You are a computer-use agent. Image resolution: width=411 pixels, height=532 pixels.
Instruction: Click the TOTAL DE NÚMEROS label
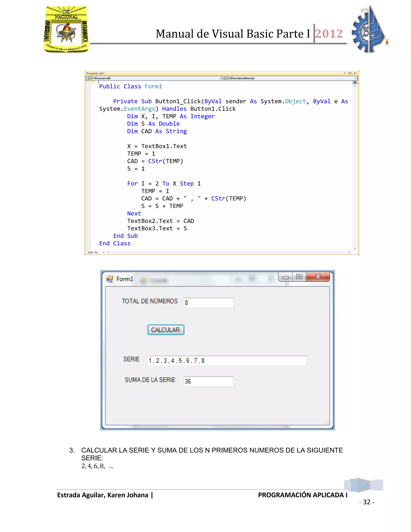click(150, 301)
